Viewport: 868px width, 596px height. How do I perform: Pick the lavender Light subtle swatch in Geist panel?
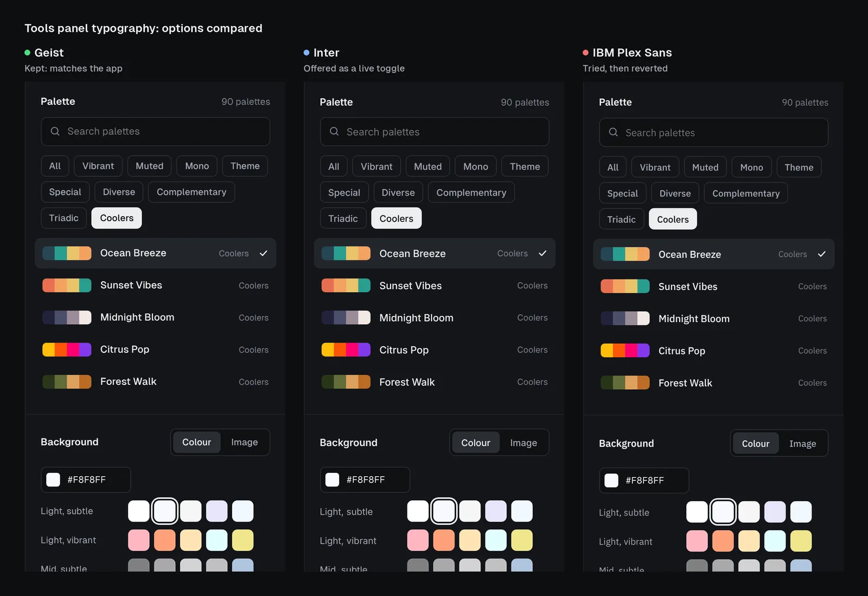pyautogui.click(x=216, y=511)
